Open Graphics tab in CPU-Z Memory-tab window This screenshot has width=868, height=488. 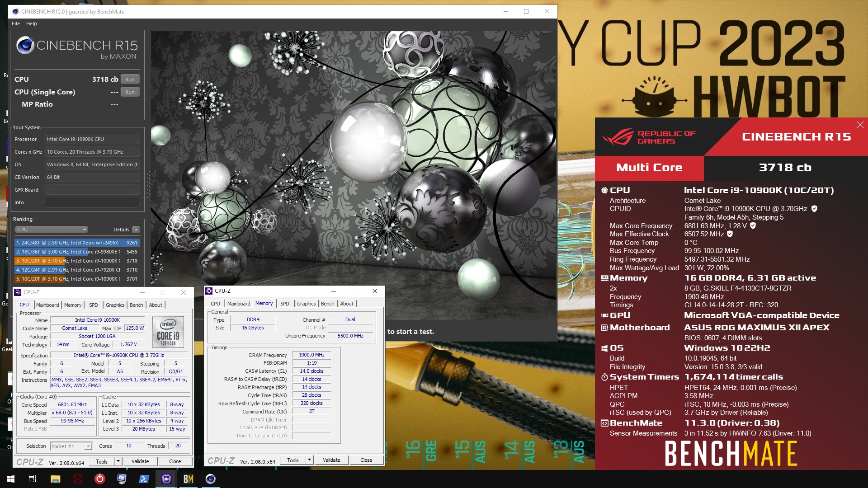[307, 304]
